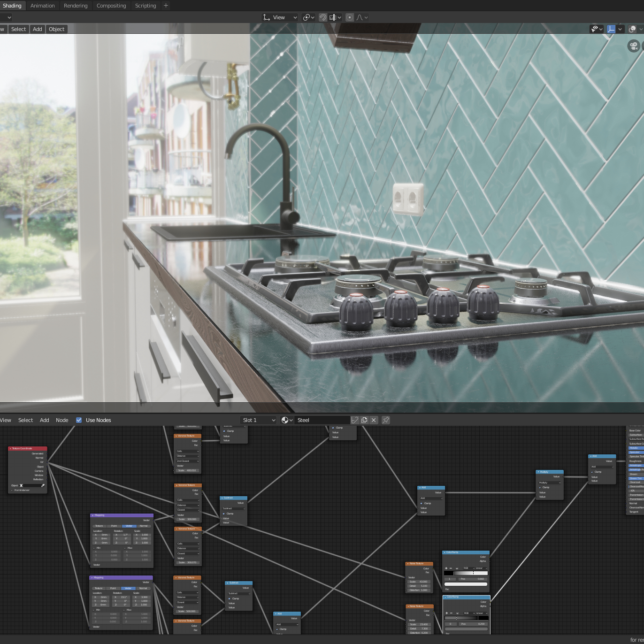This screenshot has height=644, width=644.
Task: Uncheck the Use Nodes checkbox
Action: pyautogui.click(x=79, y=420)
